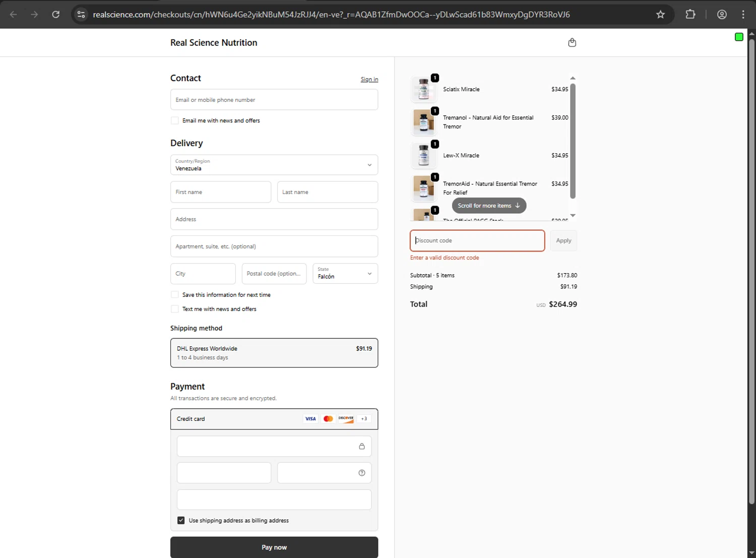This screenshot has height=558, width=756.
Task: Click the security code help question icon
Action: [x=362, y=473]
